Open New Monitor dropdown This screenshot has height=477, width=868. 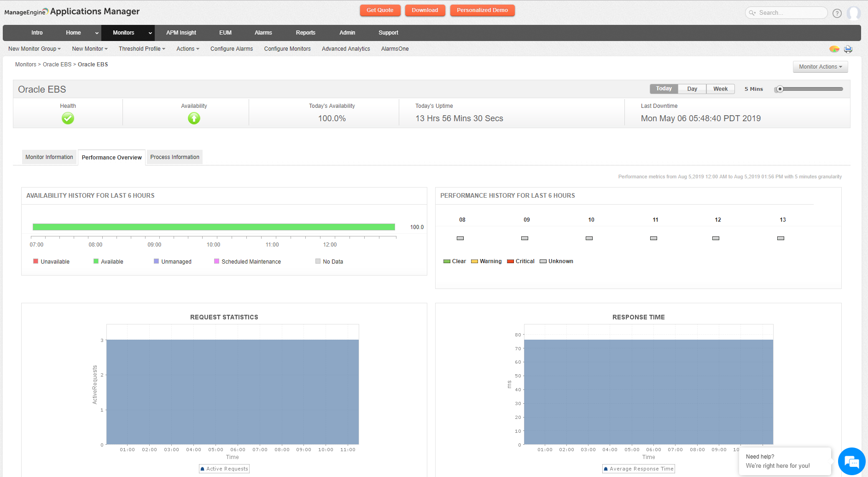[x=90, y=49]
